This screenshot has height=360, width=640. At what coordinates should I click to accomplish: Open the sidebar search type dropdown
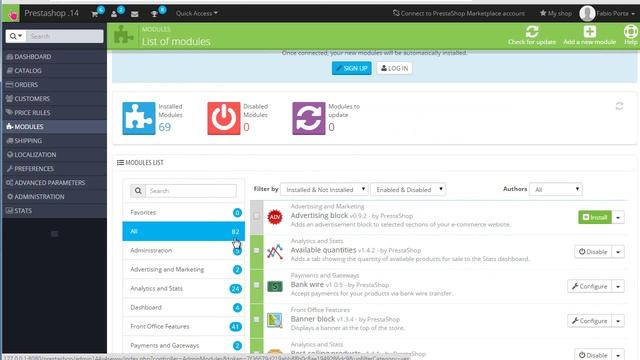click(16, 36)
